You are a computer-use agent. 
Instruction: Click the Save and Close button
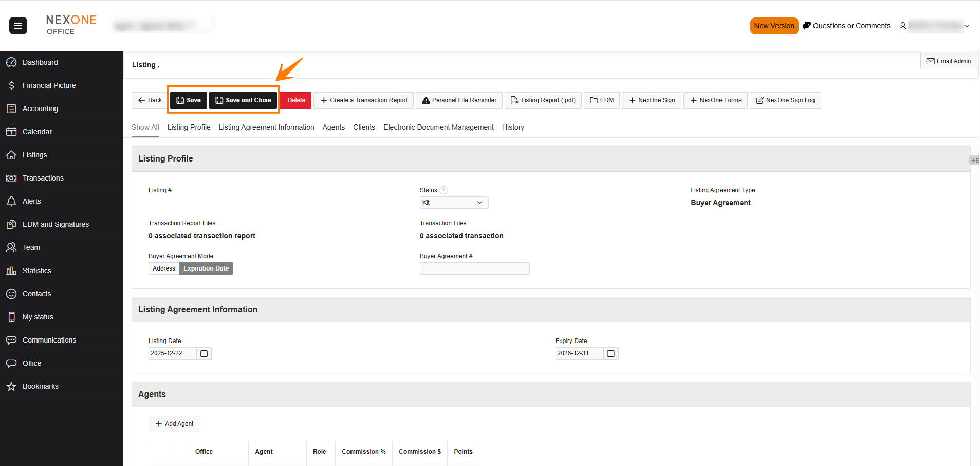[243, 100]
